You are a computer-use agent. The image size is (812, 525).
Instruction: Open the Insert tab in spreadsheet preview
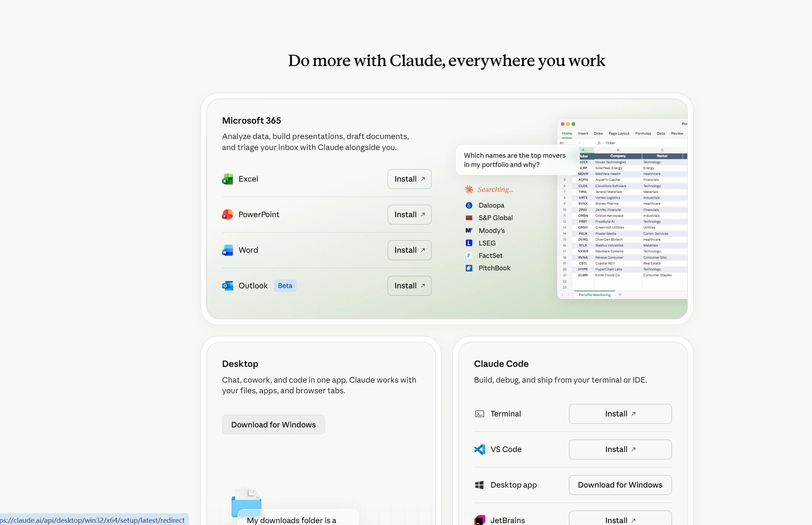(583, 134)
